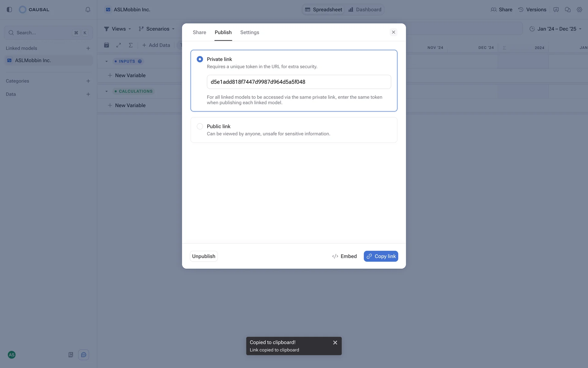Click the notifications bell icon
The height and width of the screenshot is (368, 588).
pyautogui.click(x=88, y=10)
